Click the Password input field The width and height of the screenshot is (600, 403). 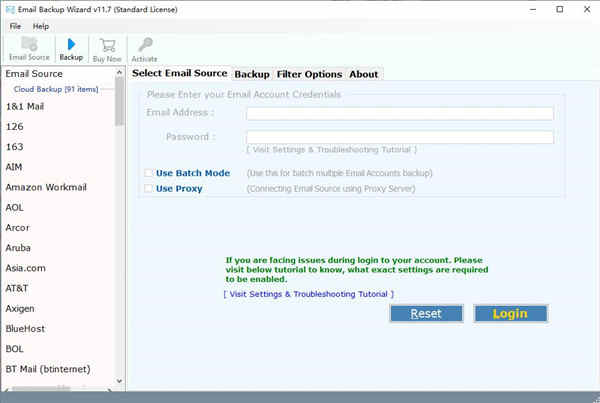400,137
